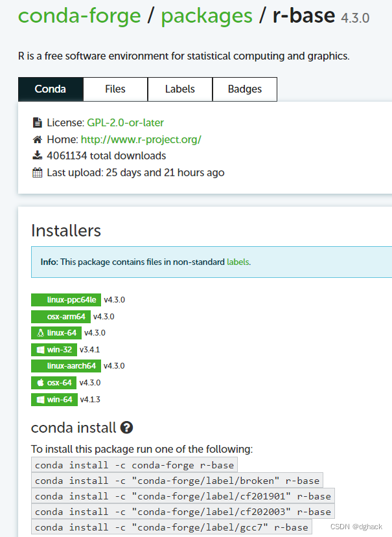Select the broken label install command
The image size is (392, 537).
pos(176,480)
